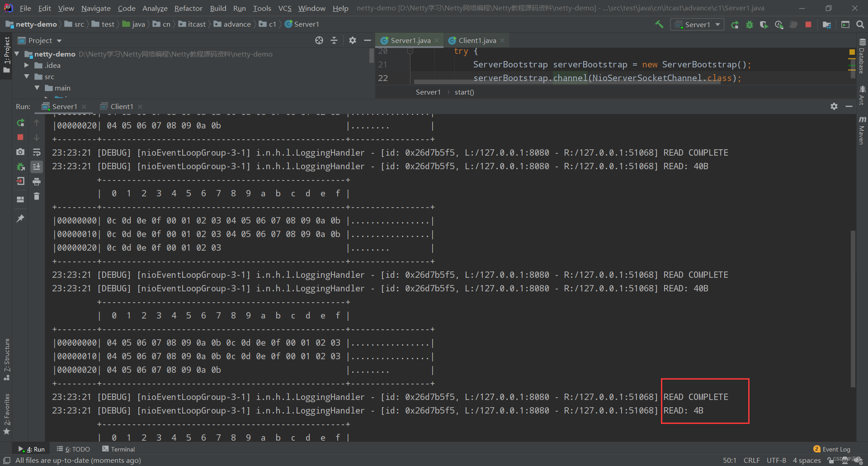Image resolution: width=868 pixels, height=466 pixels.
Task: Open Run panel settings gear
Action: tap(834, 106)
